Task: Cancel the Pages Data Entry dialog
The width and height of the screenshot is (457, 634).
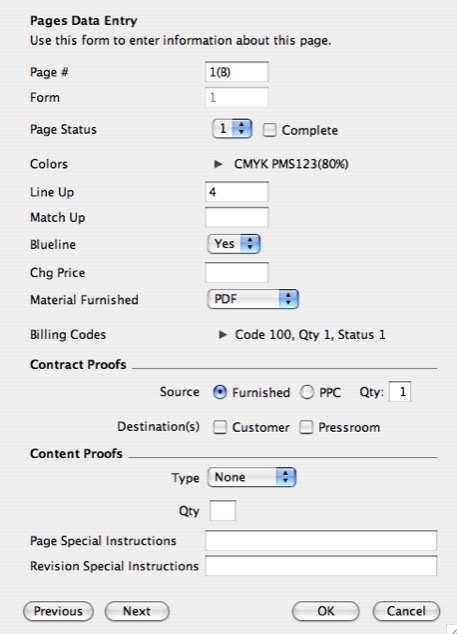Action: point(406,611)
